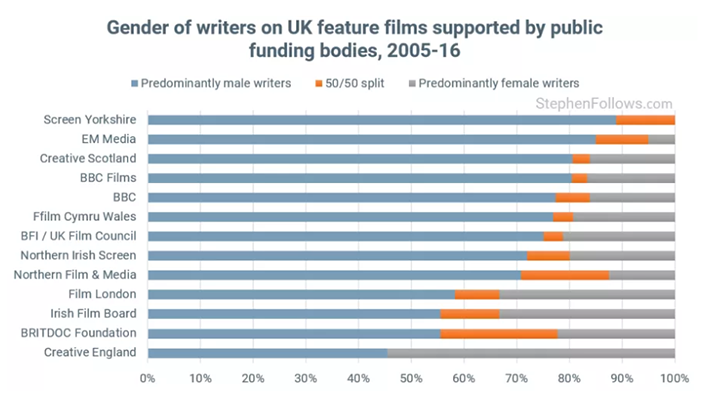Click the EM Media gray bar segment
The image size is (702, 395).
click(662, 139)
